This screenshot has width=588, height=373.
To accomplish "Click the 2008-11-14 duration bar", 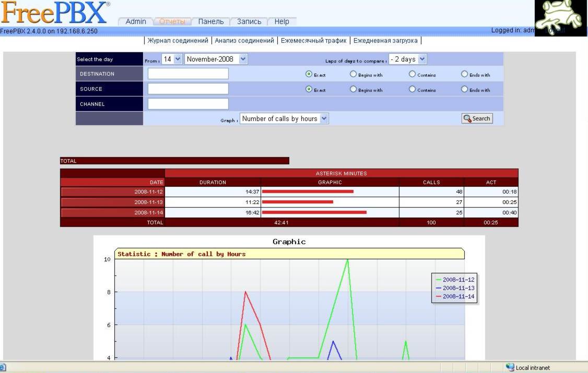I will point(314,212).
